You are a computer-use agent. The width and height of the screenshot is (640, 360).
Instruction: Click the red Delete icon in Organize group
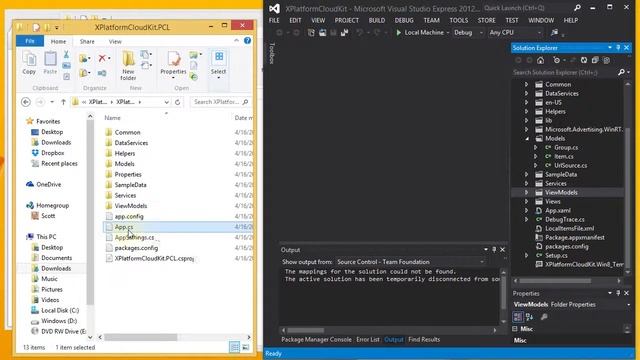pos(102,58)
